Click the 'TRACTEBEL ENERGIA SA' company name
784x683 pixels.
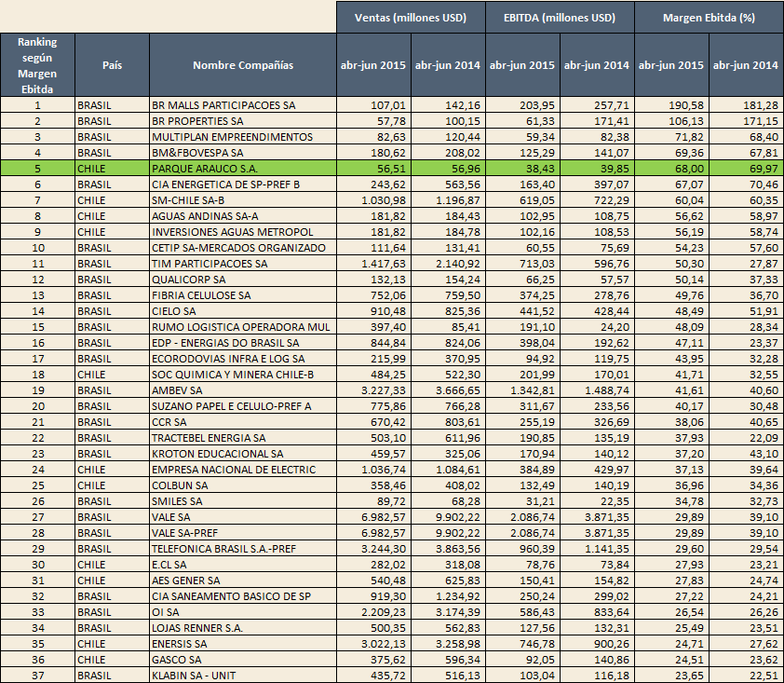click(x=209, y=438)
